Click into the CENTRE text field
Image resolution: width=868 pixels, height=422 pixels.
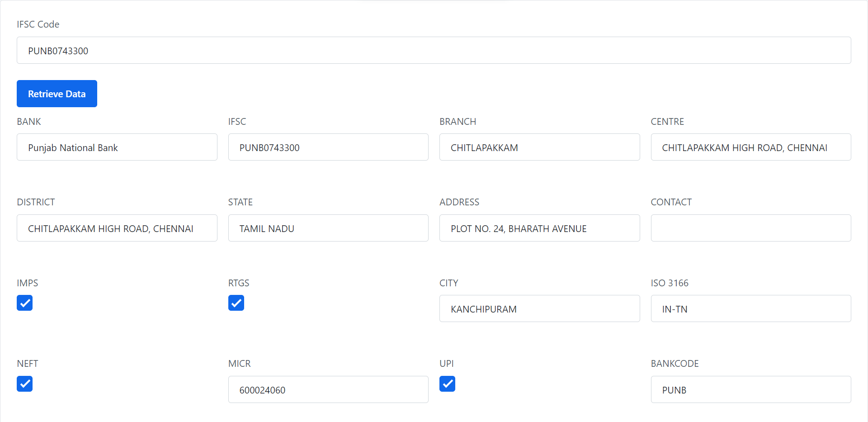[750, 147]
